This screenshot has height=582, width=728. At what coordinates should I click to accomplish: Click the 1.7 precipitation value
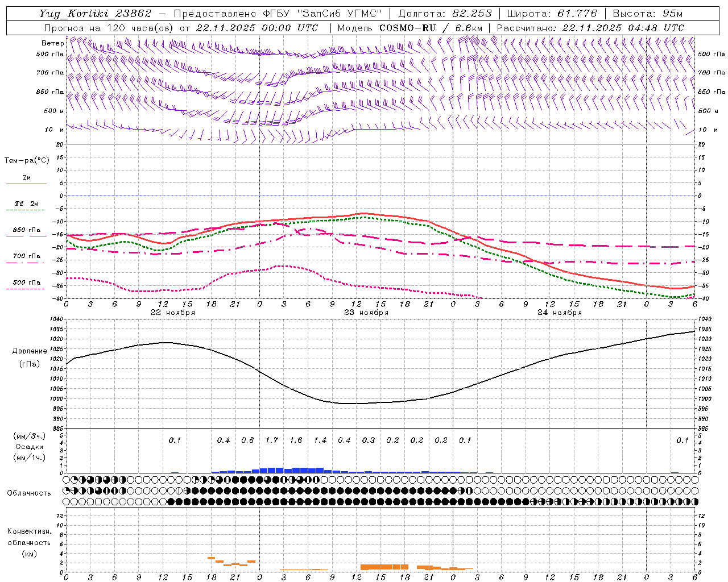272,440
